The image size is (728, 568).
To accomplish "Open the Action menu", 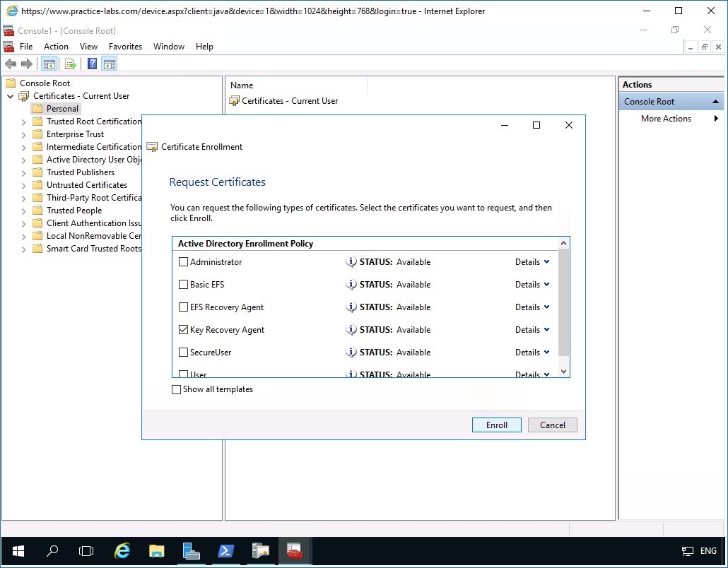I will [56, 46].
